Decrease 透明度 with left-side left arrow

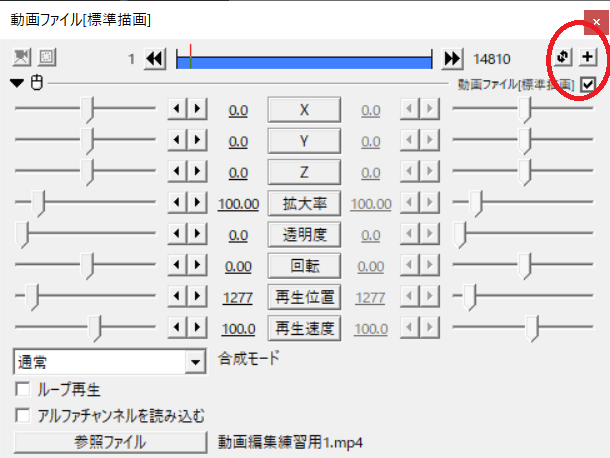177,233
